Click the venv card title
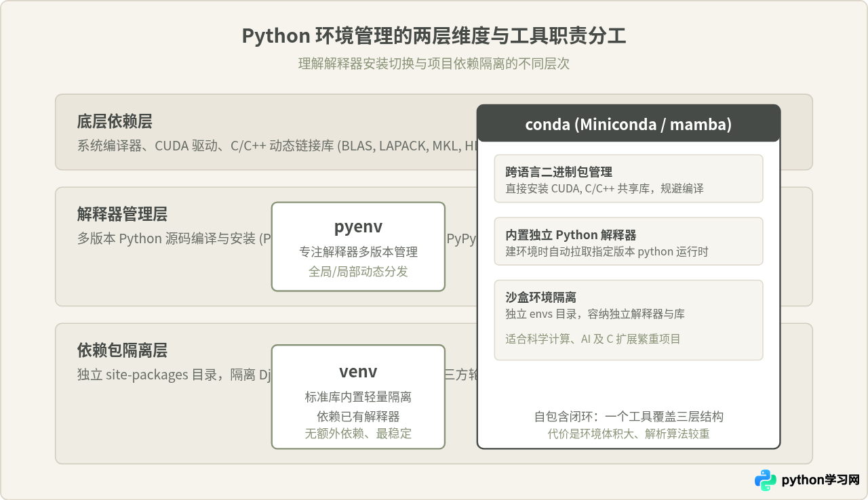The height and width of the screenshot is (500, 868). pos(358,371)
